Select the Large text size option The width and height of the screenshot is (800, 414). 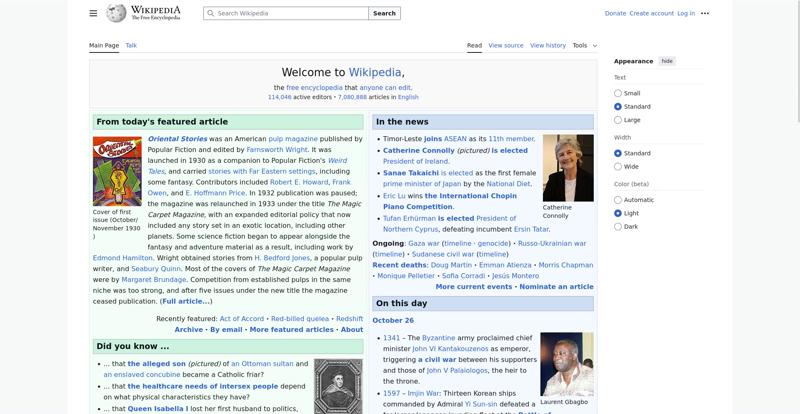tap(618, 120)
